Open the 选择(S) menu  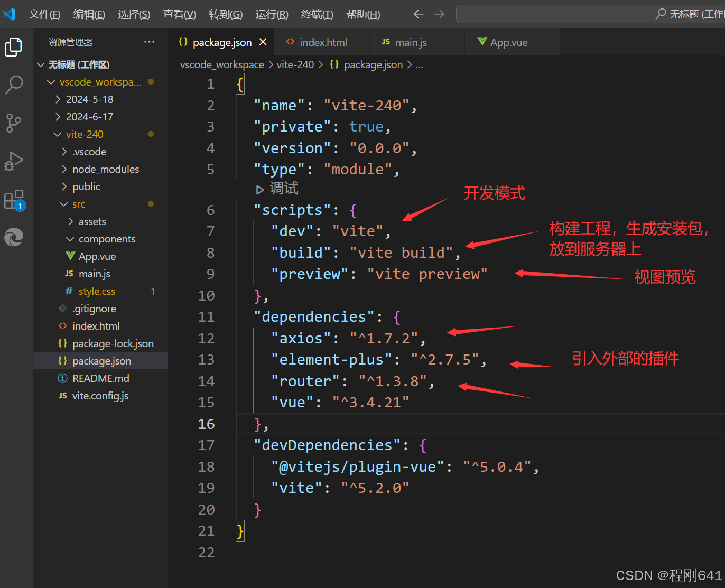click(x=134, y=14)
